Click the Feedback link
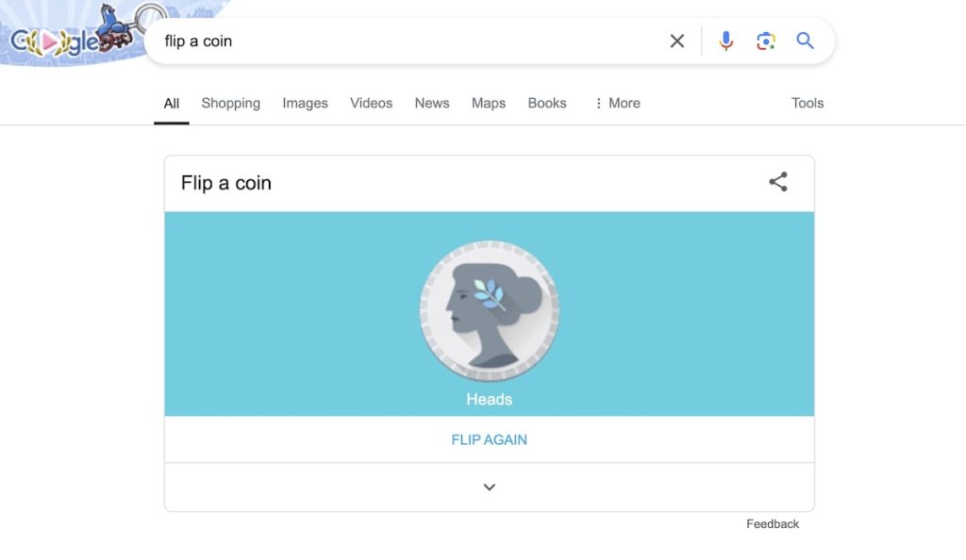966x560 pixels. 773,524
